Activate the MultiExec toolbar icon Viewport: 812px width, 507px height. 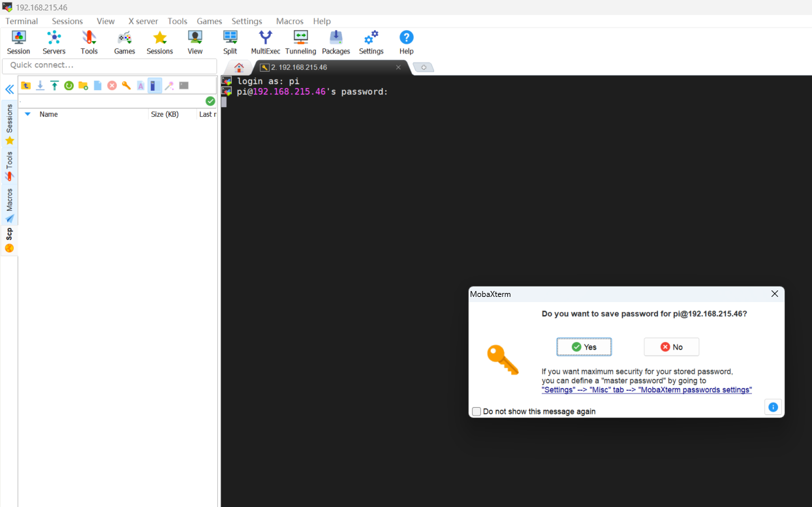point(266,42)
